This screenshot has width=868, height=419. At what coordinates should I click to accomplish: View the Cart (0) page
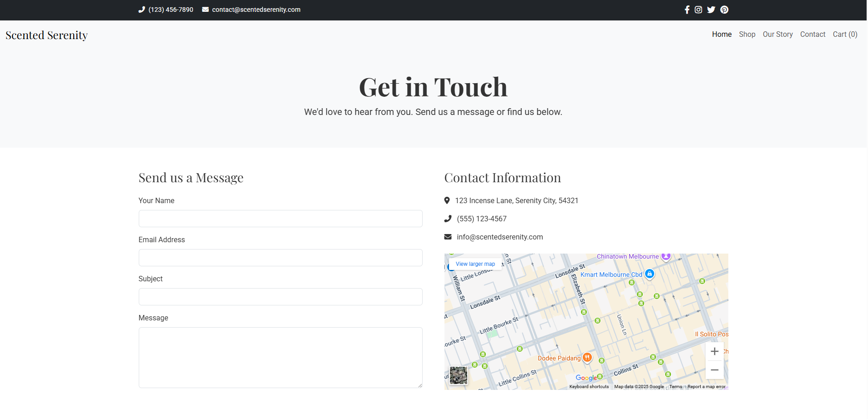pos(845,35)
